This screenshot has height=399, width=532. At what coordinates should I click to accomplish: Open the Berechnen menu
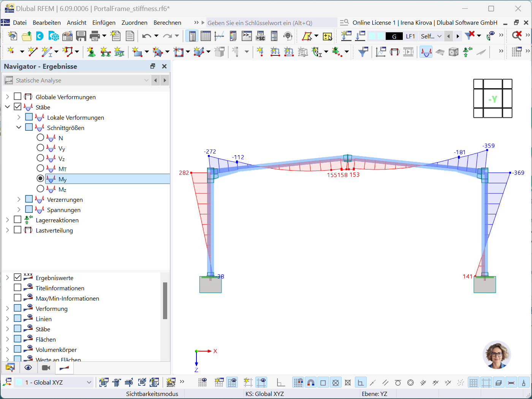167,22
